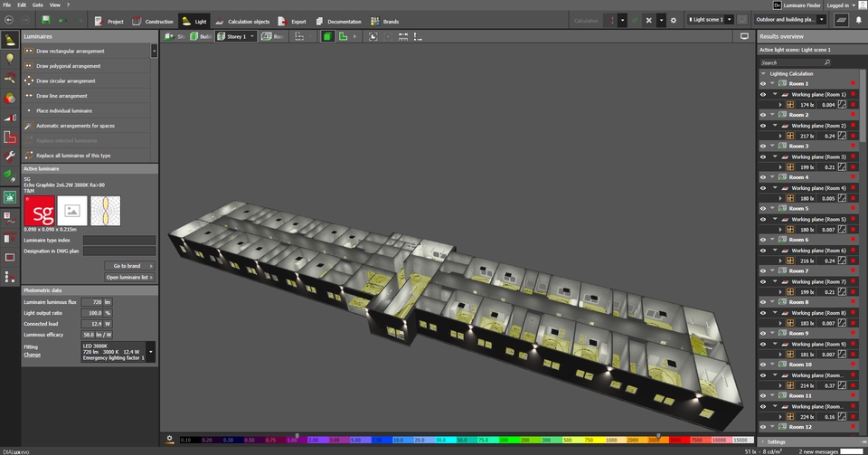Click the Open luminaire list button
This screenshot has height=455, width=868.
click(x=129, y=277)
